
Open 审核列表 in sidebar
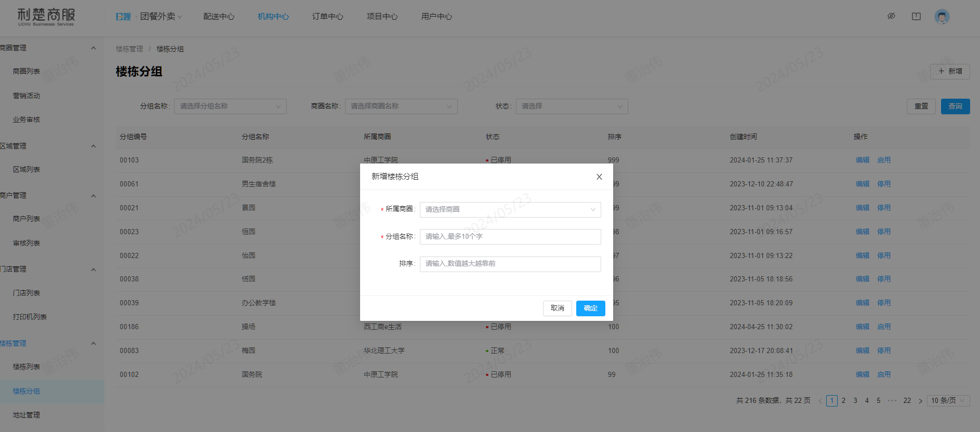[27, 243]
